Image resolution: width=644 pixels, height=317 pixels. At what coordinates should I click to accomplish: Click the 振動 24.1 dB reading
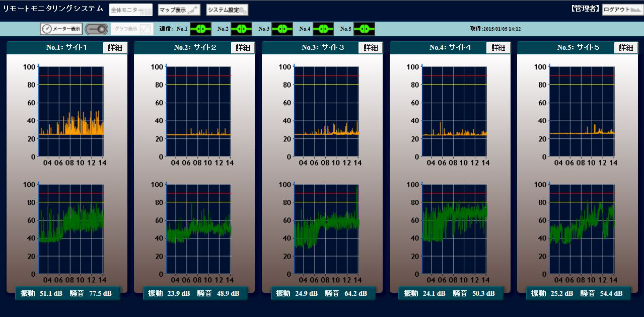425,293
